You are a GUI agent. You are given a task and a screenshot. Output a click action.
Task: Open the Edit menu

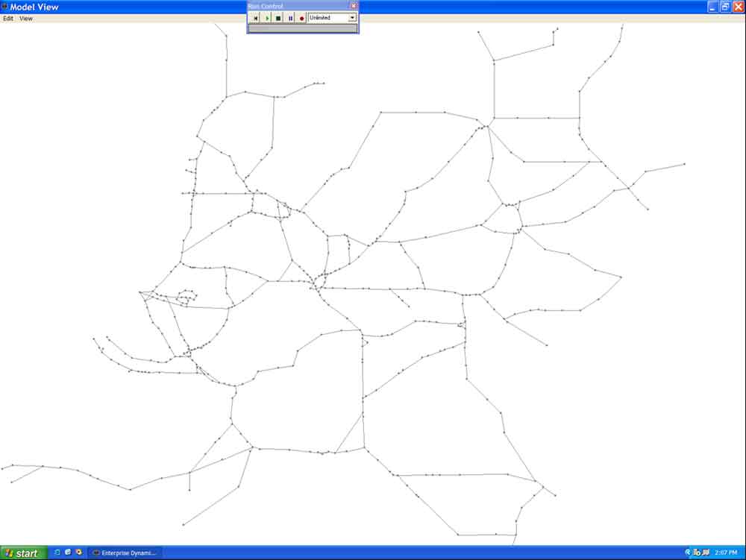click(x=8, y=19)
